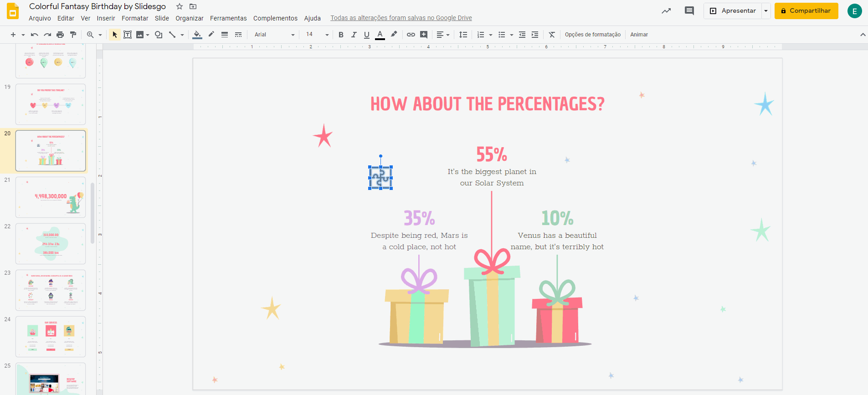Click the increase indent icon

click(x=535, y=35)
